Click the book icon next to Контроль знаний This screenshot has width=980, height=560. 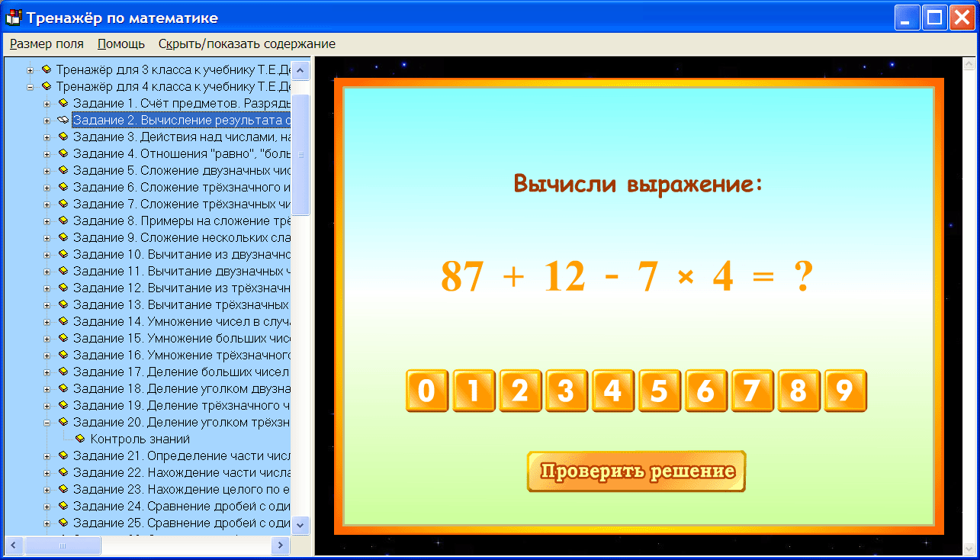click(79, 439)
